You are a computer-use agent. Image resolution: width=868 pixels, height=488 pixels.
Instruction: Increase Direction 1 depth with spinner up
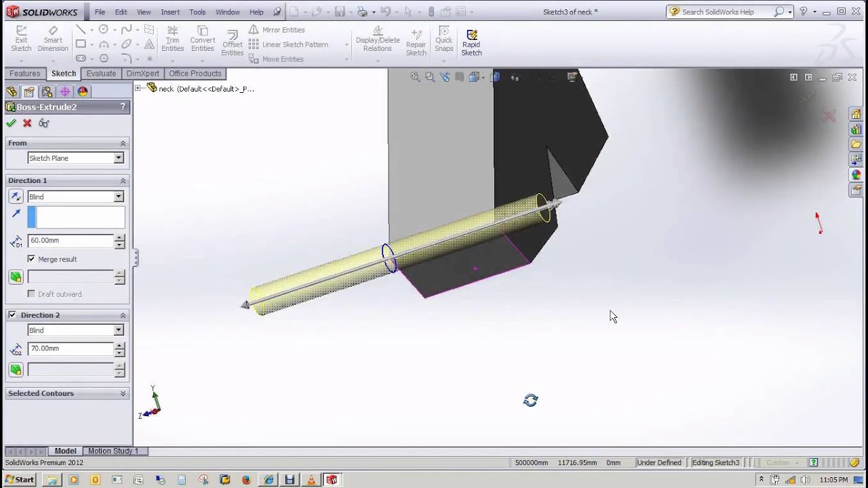(120, 237)
